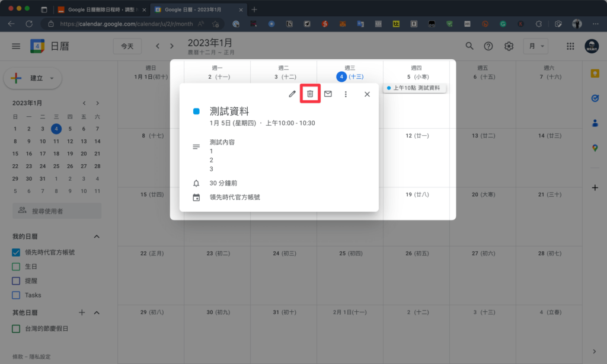Screen dimensions: 607x364
Task: Show next month in mini calendar
Action: pos(98,103)
